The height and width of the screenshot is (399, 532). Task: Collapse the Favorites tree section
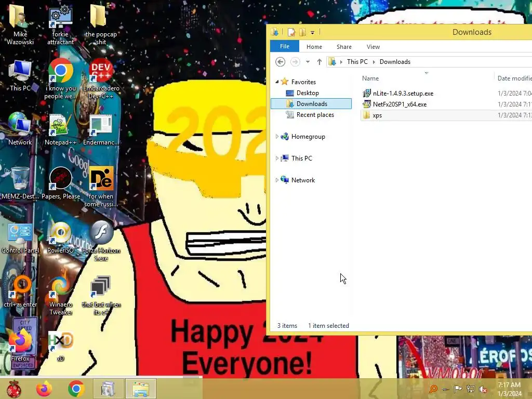click(277, 82)
